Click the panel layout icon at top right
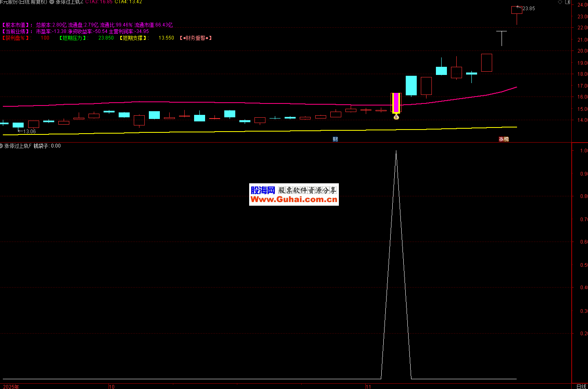 pyautogui.click(x=568, y=2)
